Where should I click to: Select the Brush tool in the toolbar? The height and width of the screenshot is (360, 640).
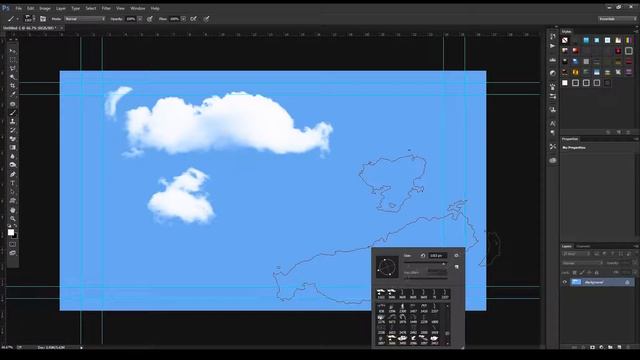(x=13, y=113)
